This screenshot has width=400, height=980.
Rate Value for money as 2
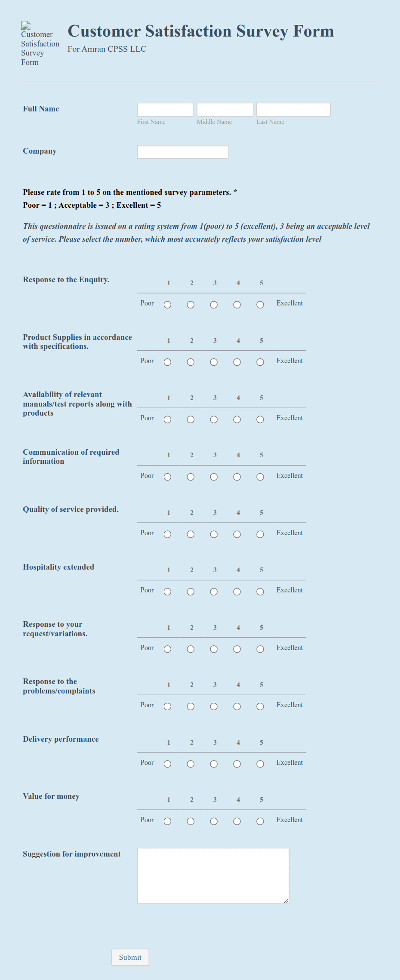[x=191, y=821]
